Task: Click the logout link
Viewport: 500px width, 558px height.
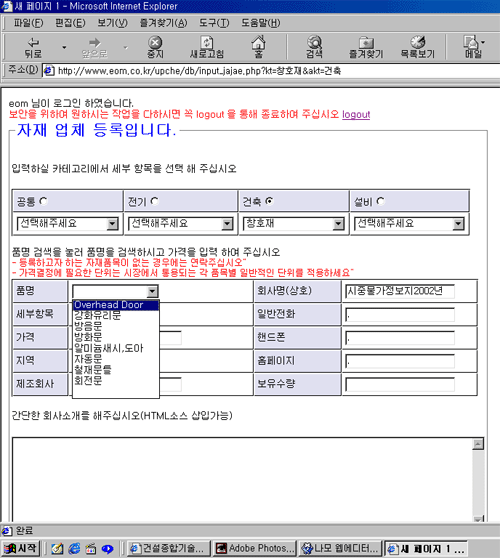Action: [356, 115]
